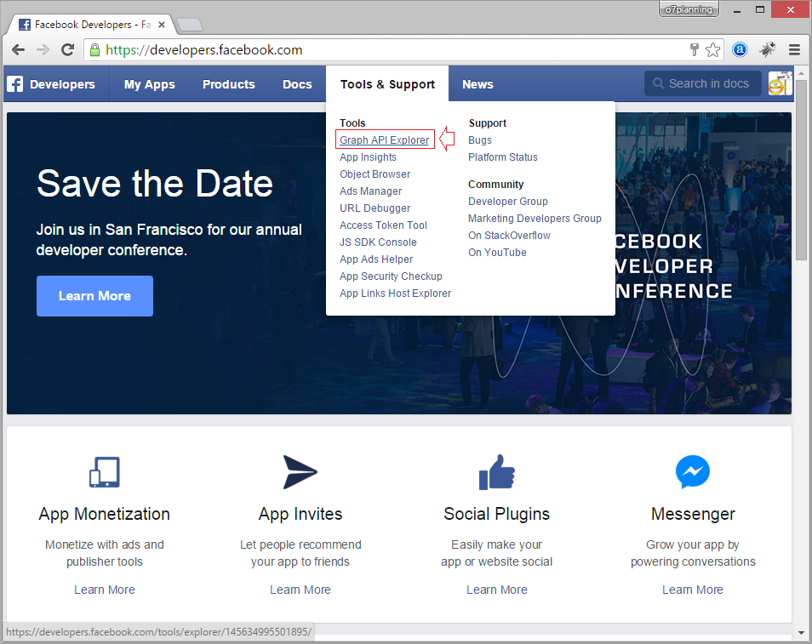Open a new browser tab
Viewport: 812px width, 644px height.
coord(190,25)
